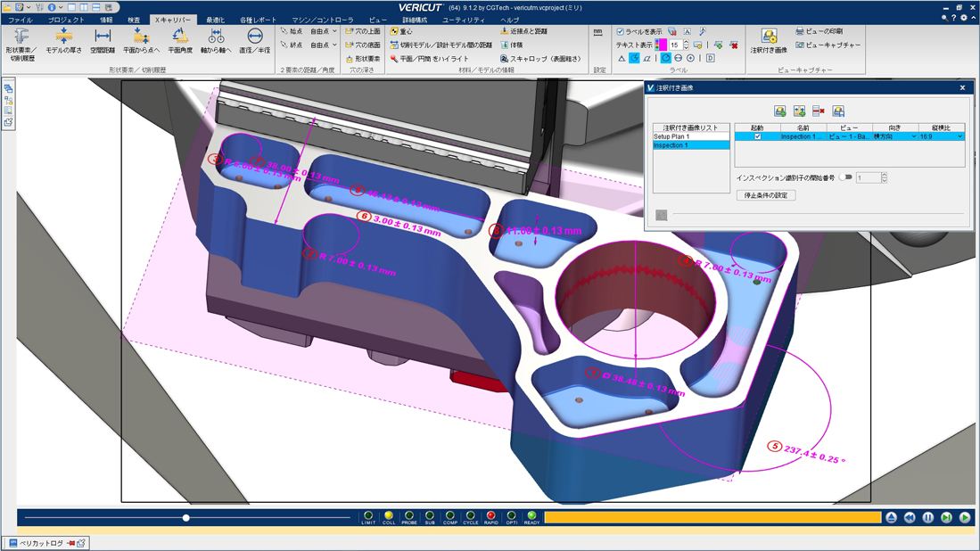Click the 体積 volume tool
980x551 pixels.
[x=512, y=45]
